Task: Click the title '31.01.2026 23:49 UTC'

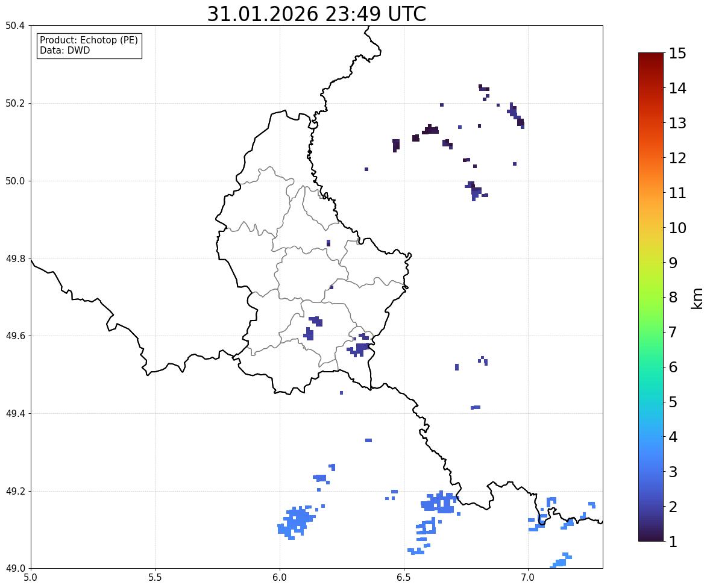Action: tap(316, 14)
